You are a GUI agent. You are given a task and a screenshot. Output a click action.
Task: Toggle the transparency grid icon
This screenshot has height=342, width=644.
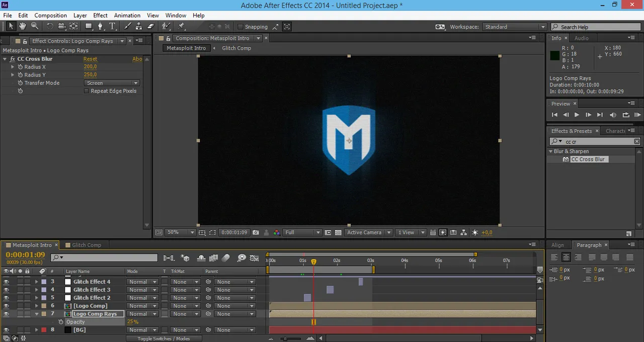click(338, 232)
